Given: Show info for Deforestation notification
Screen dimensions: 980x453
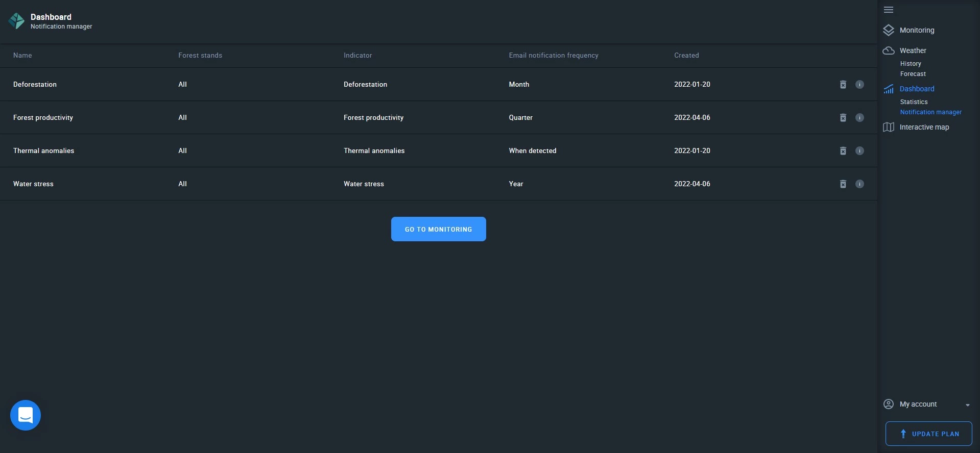Looking at the screenshot, I should 859,85.
